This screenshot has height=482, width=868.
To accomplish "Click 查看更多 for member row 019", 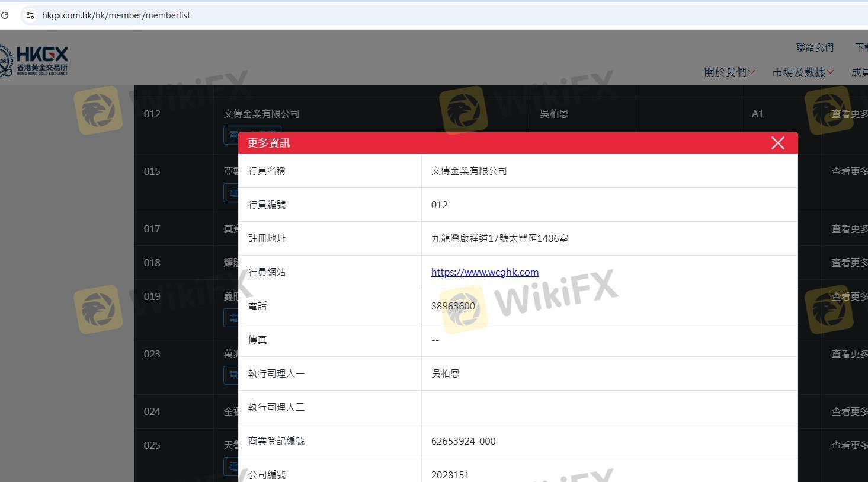I will coord(850,296).
